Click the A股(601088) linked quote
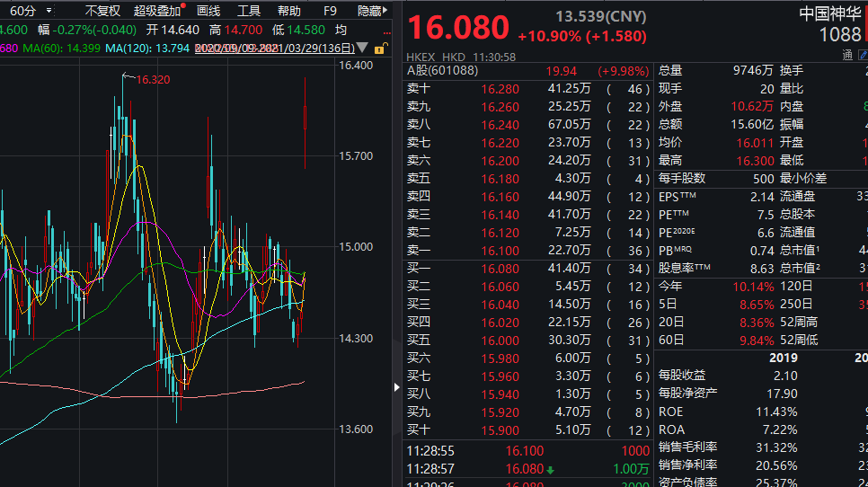The width and height of the screenshot is (868, 487). pos(442,71)
